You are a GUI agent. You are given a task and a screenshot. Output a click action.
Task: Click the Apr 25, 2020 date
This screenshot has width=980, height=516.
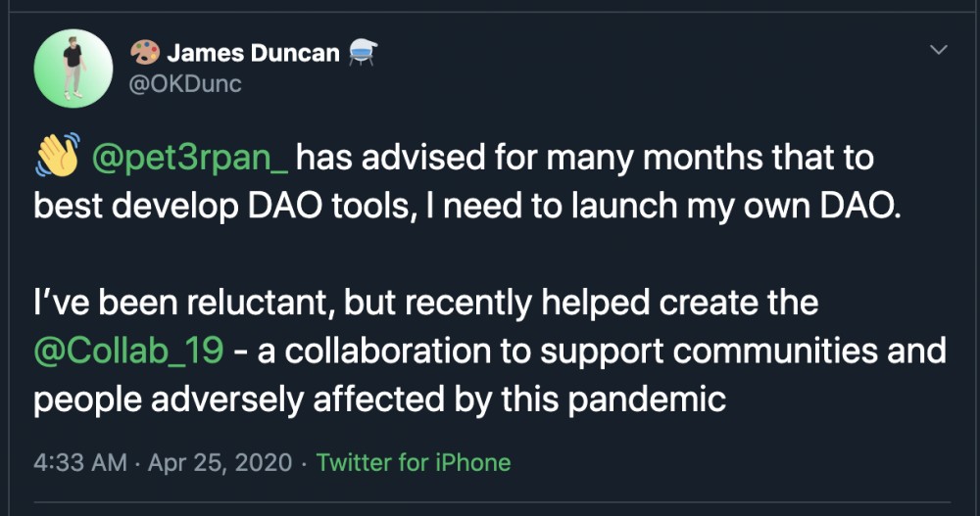[x=220, y=461]
